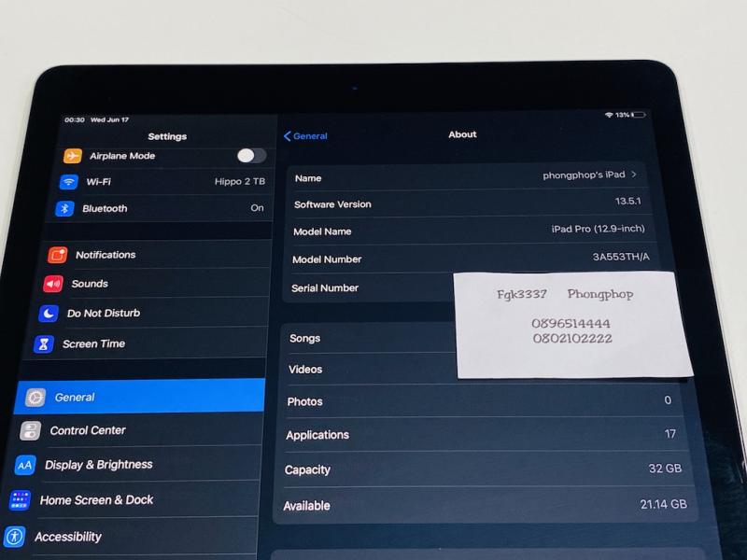Tap the Settings sidebar title
This screenshot has width=747, height=560.
[x=167, y=136]
